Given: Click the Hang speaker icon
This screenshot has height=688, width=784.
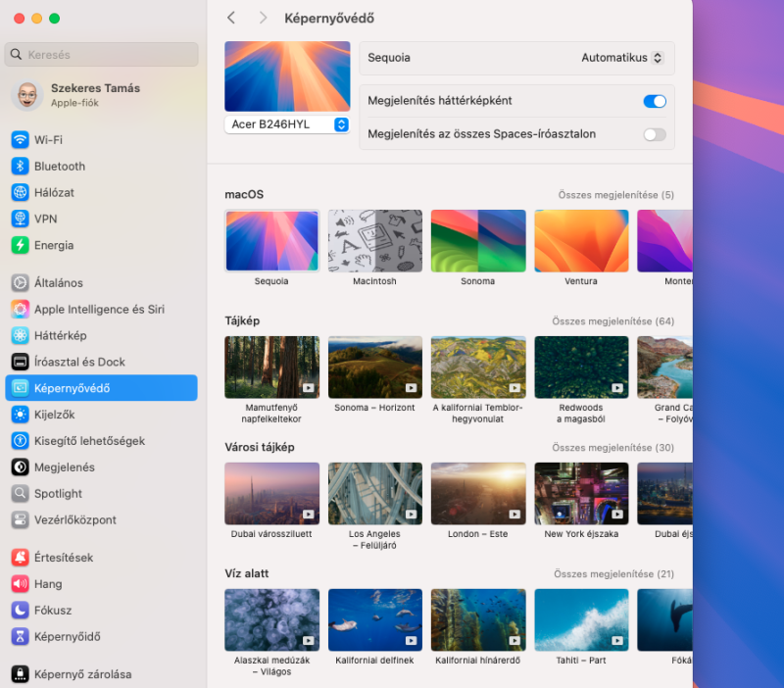Looking at the screenshot, I should (20, 583).
